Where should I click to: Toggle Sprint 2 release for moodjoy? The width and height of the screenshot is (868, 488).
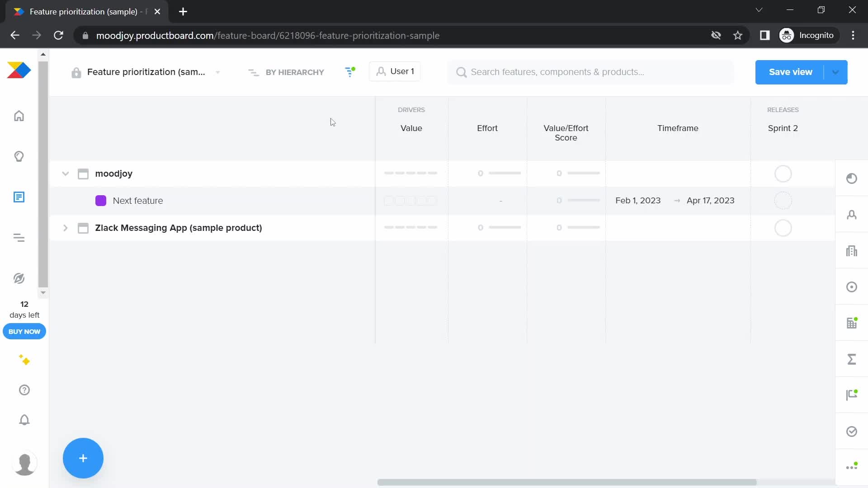[783, 174]
